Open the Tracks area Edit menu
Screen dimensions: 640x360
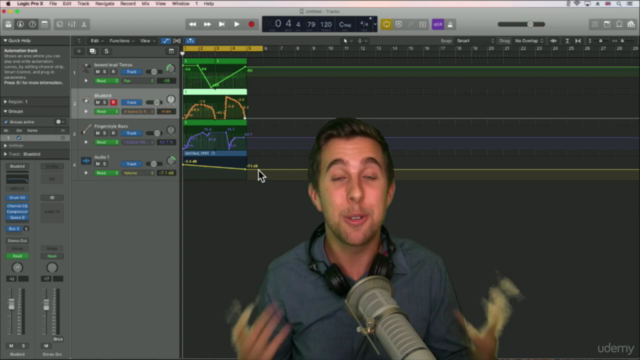pyautogui.click(x=97, y=41)
